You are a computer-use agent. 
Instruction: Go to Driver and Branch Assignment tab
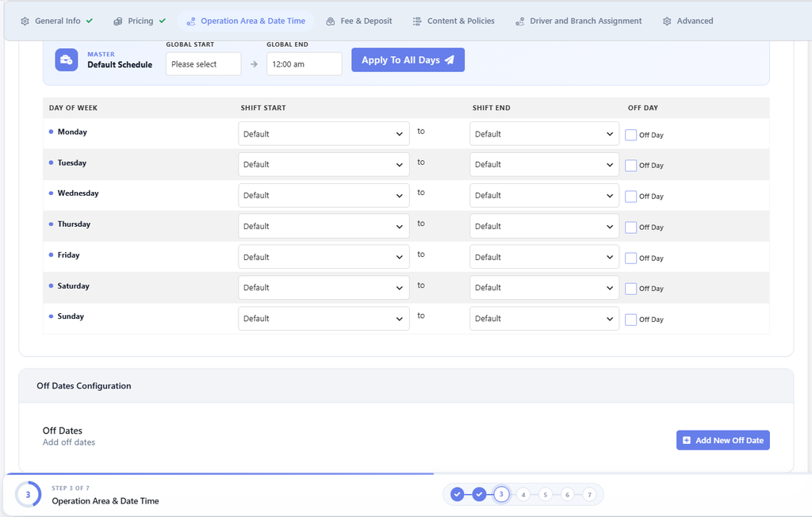[x=578, y=21]
